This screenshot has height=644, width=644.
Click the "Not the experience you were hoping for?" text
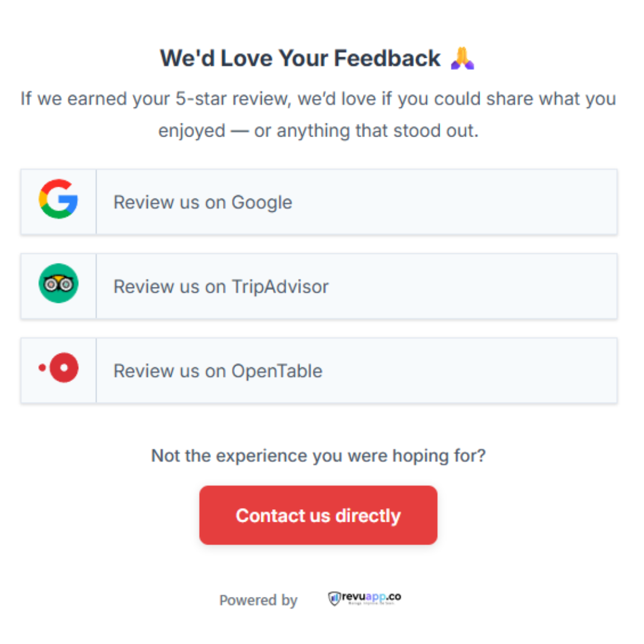(319, 455)
